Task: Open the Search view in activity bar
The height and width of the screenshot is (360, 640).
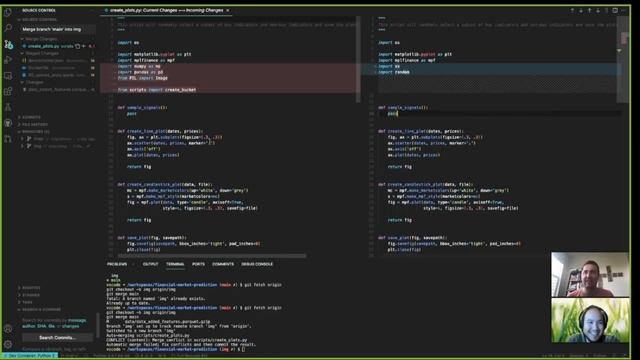Action: 8,28
